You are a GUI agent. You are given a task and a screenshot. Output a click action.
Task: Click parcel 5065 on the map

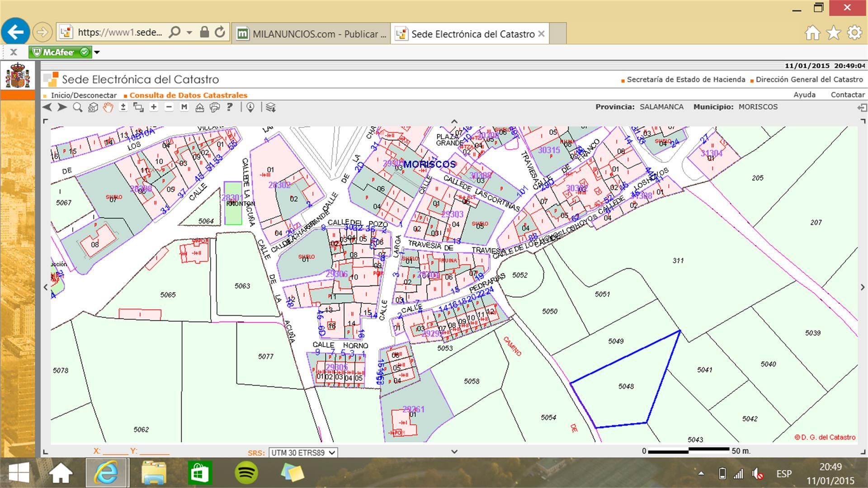[168, 295]
